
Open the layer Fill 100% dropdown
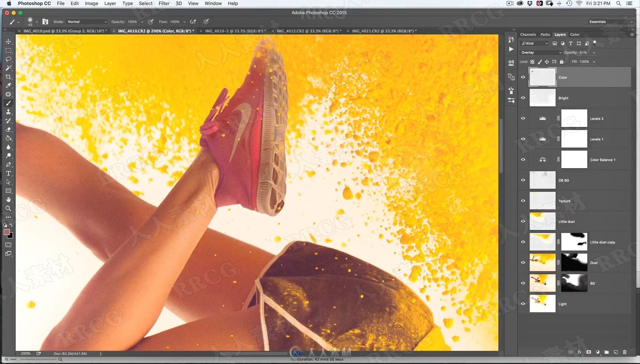[594, 62]
